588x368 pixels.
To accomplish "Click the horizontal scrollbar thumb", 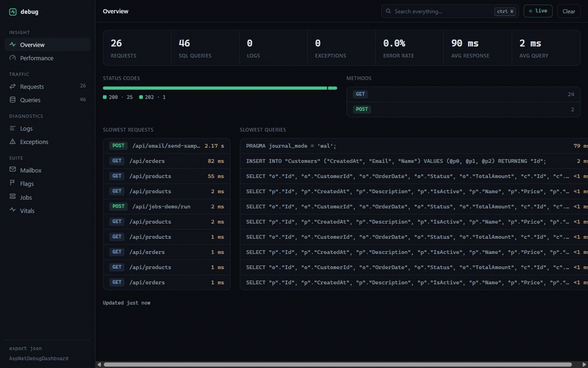I will coord(337,364).
